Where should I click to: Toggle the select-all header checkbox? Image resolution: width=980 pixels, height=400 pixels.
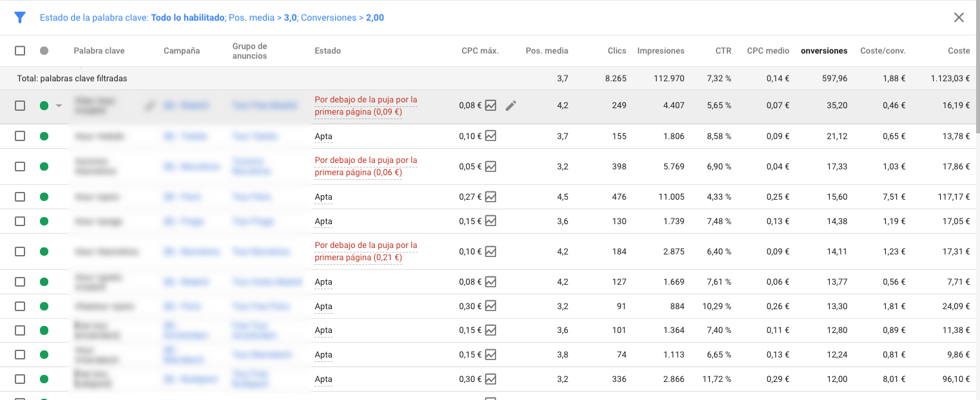click(20, 51)
